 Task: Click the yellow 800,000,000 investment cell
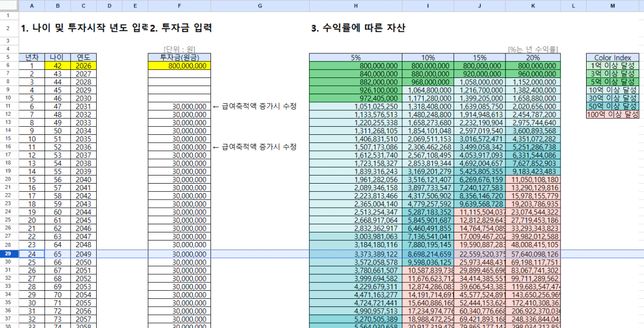[179, 66]
